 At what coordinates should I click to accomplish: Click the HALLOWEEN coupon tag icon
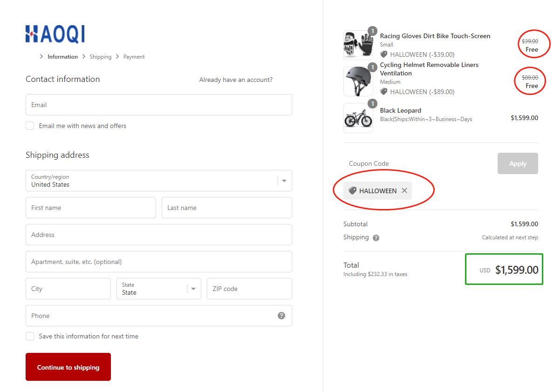tap(352, 190)
